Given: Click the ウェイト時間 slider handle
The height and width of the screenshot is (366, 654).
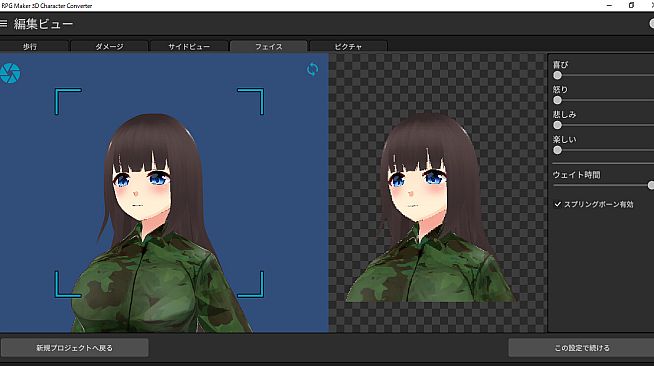Looking at the screenshot, I should (651, 185).
